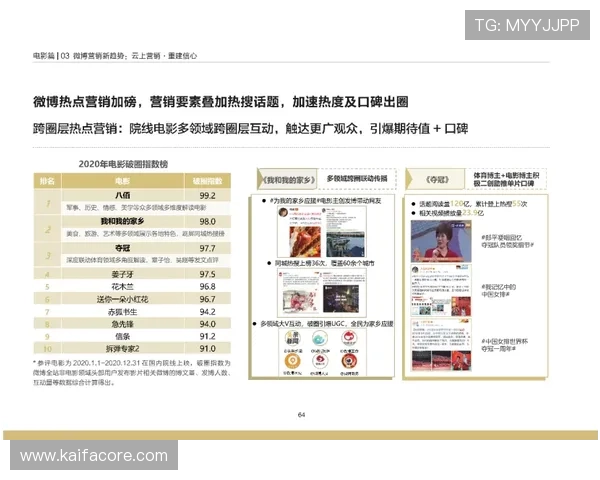Select the 拆弹专家2 table row

[x=132, y=348]
